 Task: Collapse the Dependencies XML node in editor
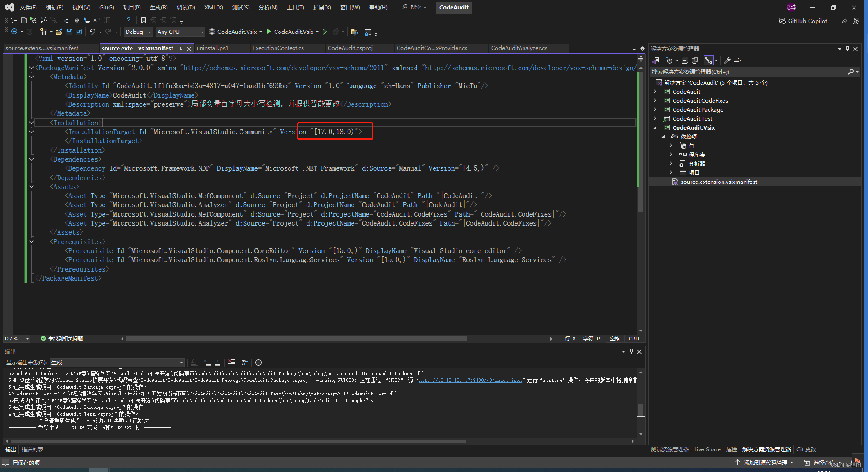click(x=32, y=159)
